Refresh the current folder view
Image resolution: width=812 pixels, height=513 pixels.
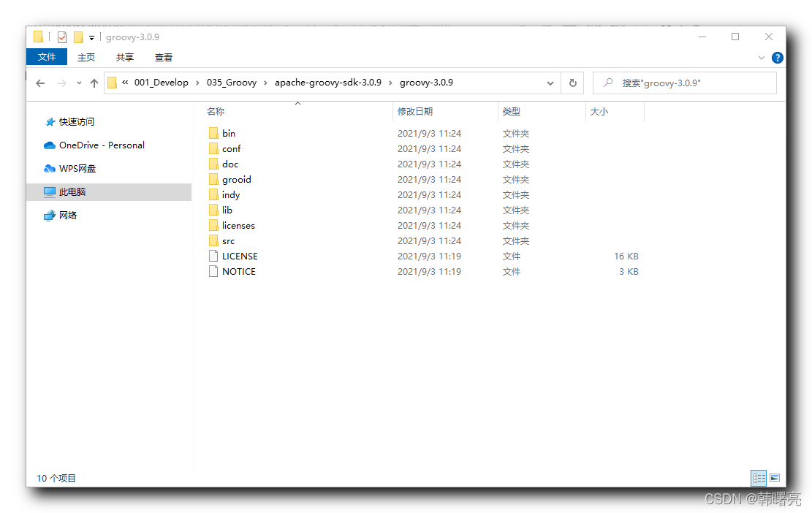pyautogui.click(x=573, y=83)
